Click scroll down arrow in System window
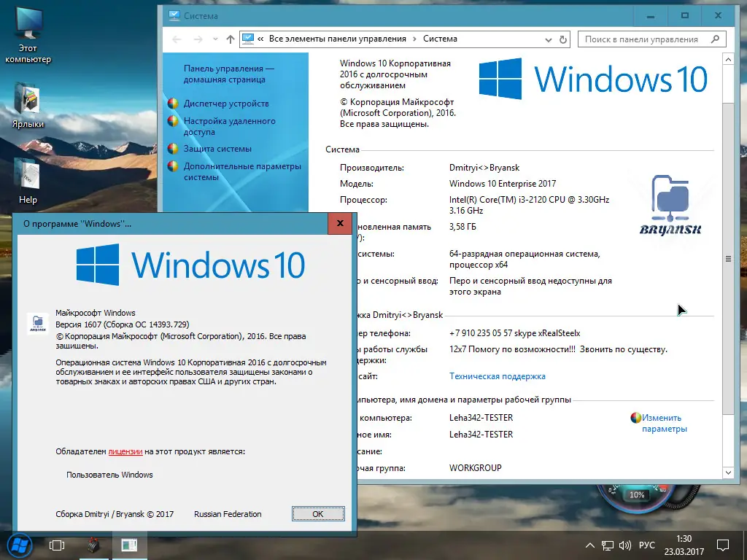The width and height of the screenshot is (747, 560). [x=728, y=472]
